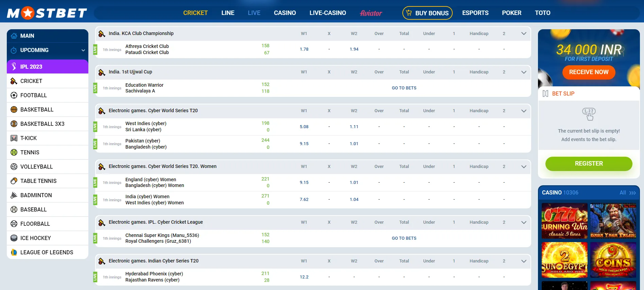The width and height of the screenshot is (644, 290).
Task: Click the floorball icon in sidebar
Action: [x=14, y=224]
